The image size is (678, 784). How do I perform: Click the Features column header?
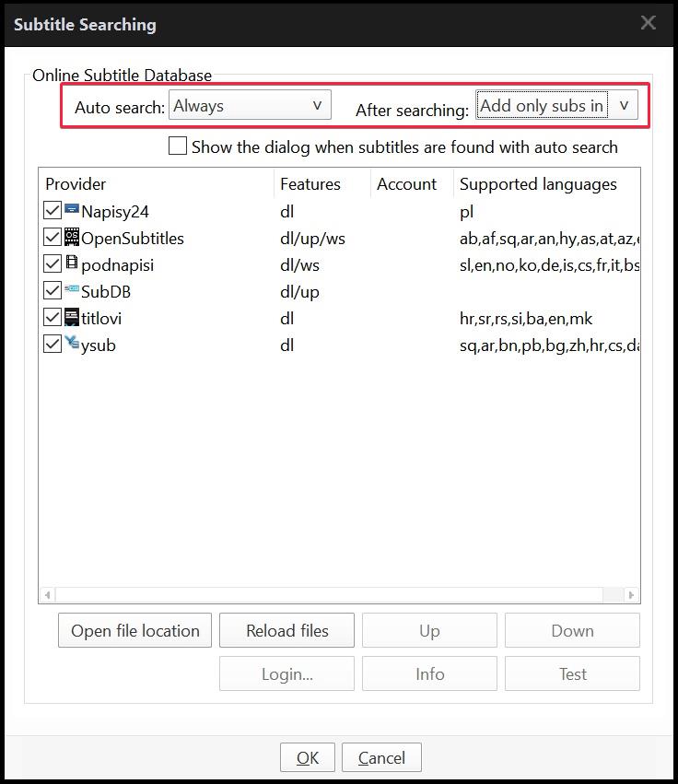click(322, 184)
